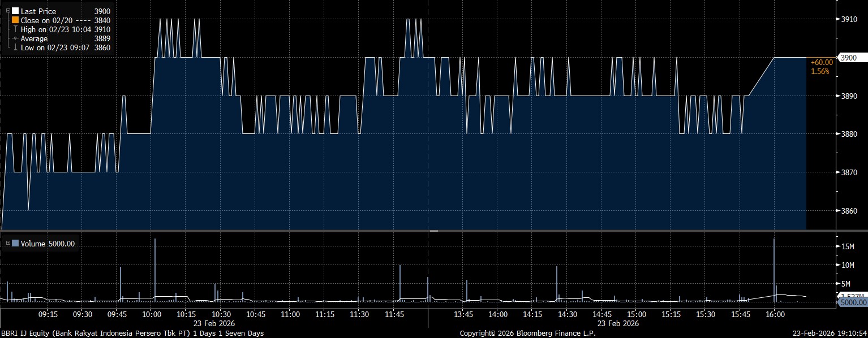Click the 10:00 time axis label

pyautogui.click(x=151, y=314)
